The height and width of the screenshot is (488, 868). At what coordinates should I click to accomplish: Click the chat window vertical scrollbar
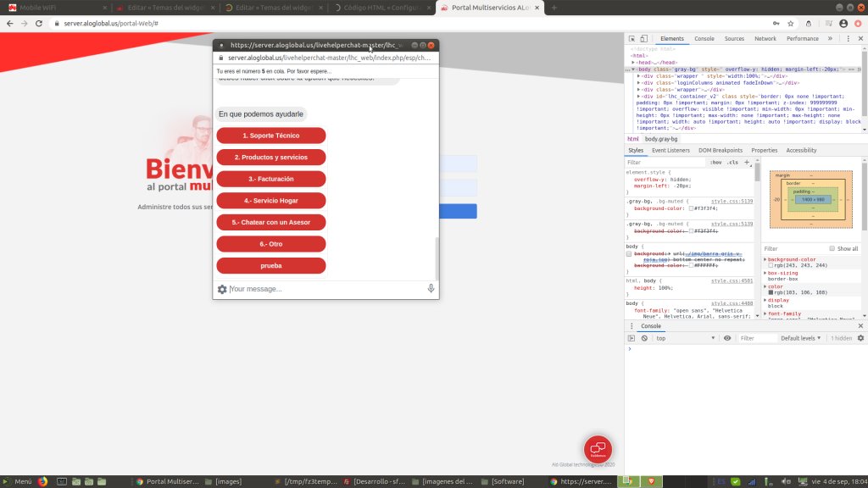[x=437, y=259]
